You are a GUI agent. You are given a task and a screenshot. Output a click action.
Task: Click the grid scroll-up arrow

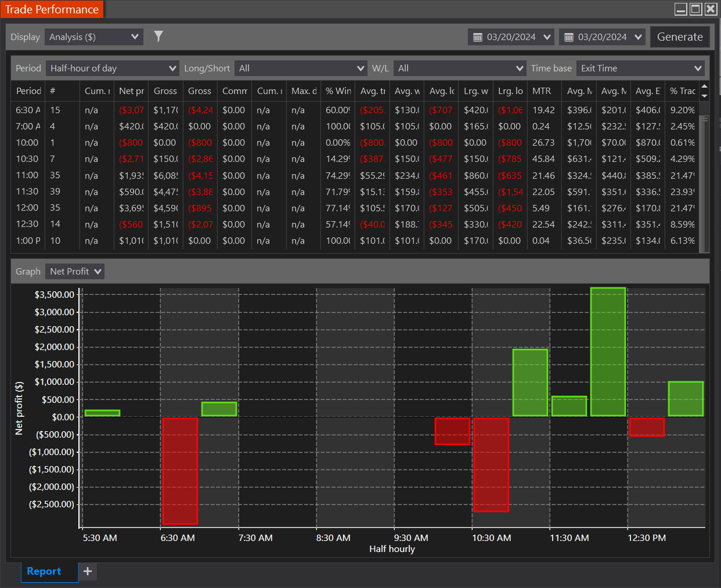click(x=704, y=86)
